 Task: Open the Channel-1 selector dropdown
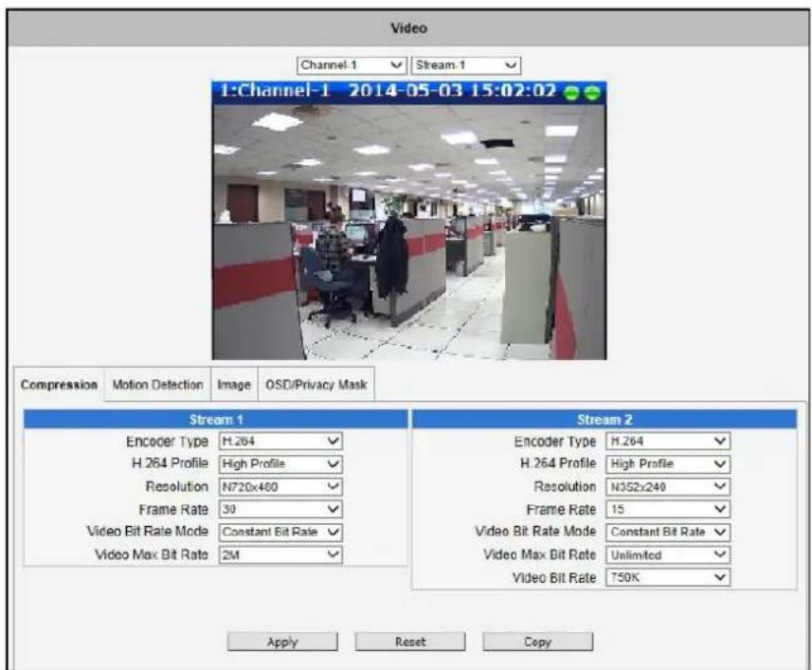(352, 65)
